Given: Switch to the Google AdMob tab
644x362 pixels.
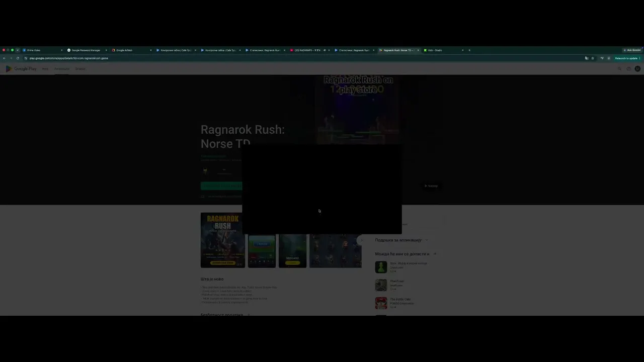Looking at the screenshot, I should [132, 50].
